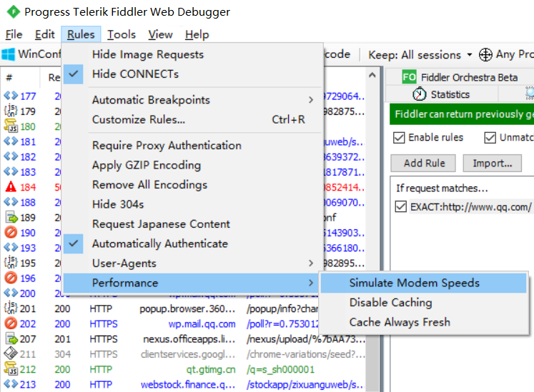The width and height of the screenshot is (534, 392).
Task: Click the Windows logo WinConfig icon
Action: [8, 54]
